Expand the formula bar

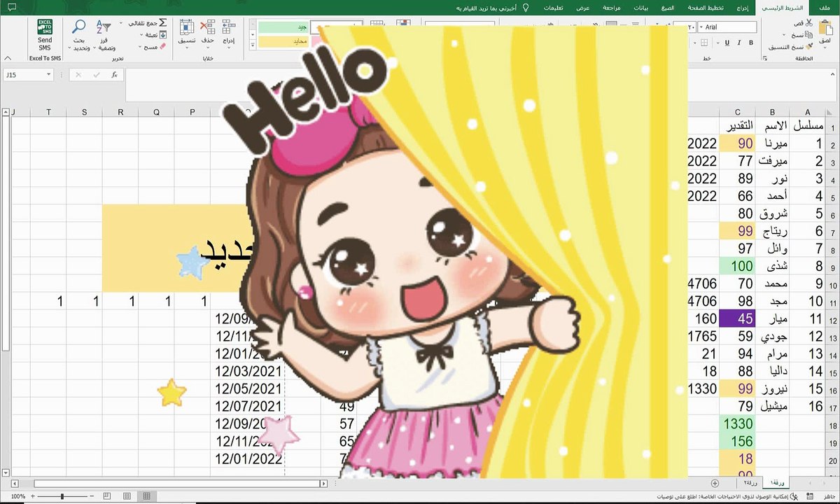point(833,75)
